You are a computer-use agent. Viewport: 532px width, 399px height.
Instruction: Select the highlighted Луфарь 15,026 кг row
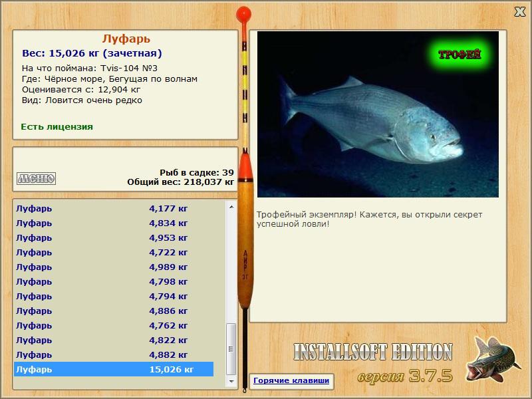tap(114, 369)
